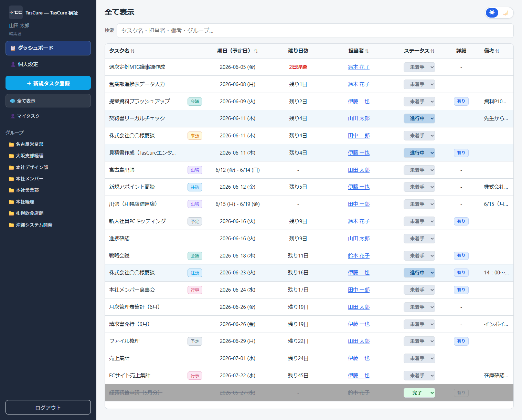
Task: Select light mode sun icon
Action: coord(492,13)
